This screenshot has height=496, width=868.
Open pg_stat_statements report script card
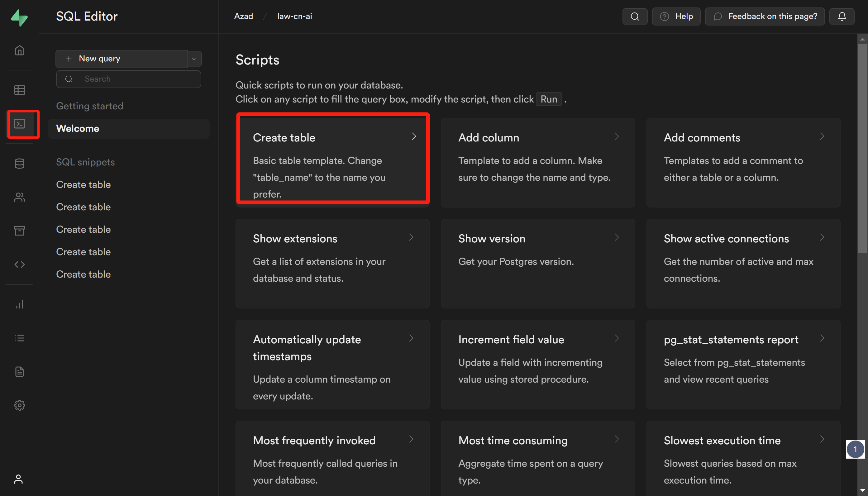(x=743, y=364)
